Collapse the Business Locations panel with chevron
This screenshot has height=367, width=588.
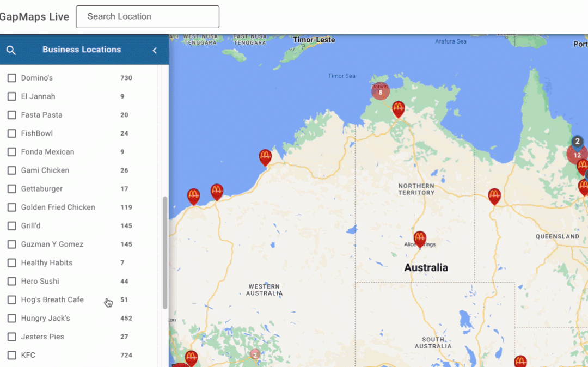pyautogui.click(x=155, y=50)
